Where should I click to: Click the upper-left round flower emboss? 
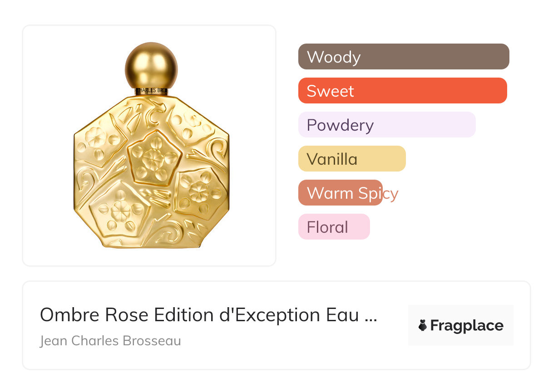[x=96, y=136]
